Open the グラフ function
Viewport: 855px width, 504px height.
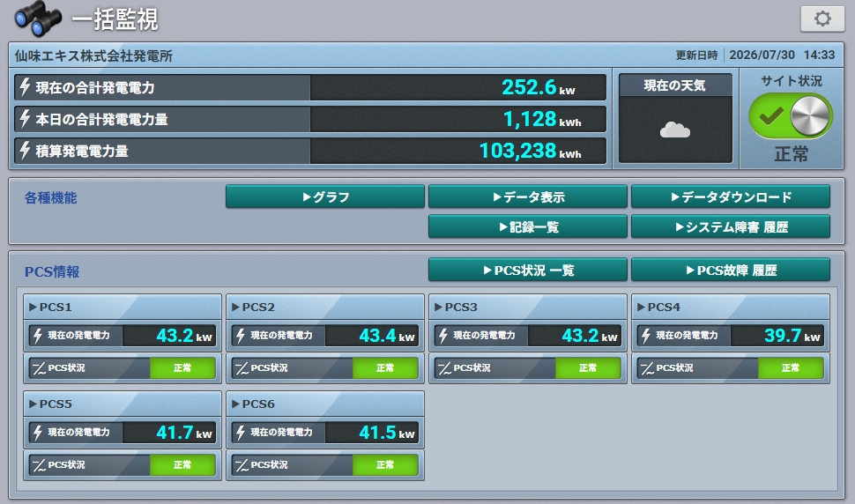coord(325,196)
